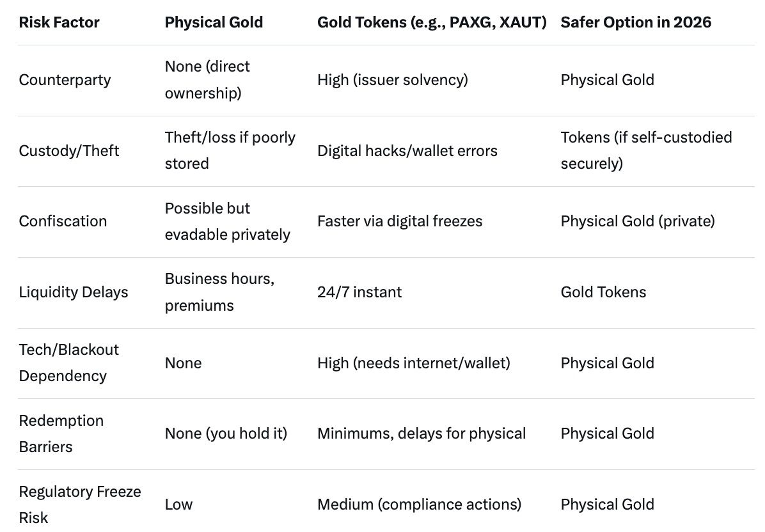Click the "None (you hold it)" cell
This screenshot has height=532, width=765.
[x=226, y=434]
